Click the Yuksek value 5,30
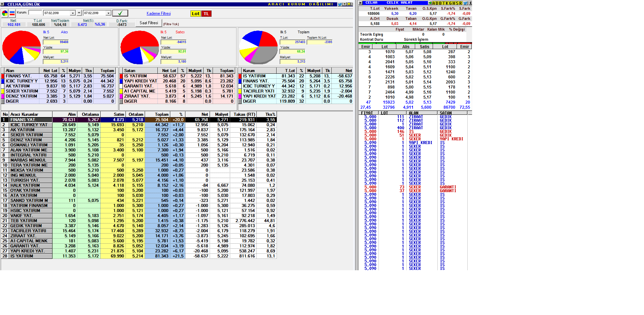This screenshot has width=644, height=315. pos(395,14)
